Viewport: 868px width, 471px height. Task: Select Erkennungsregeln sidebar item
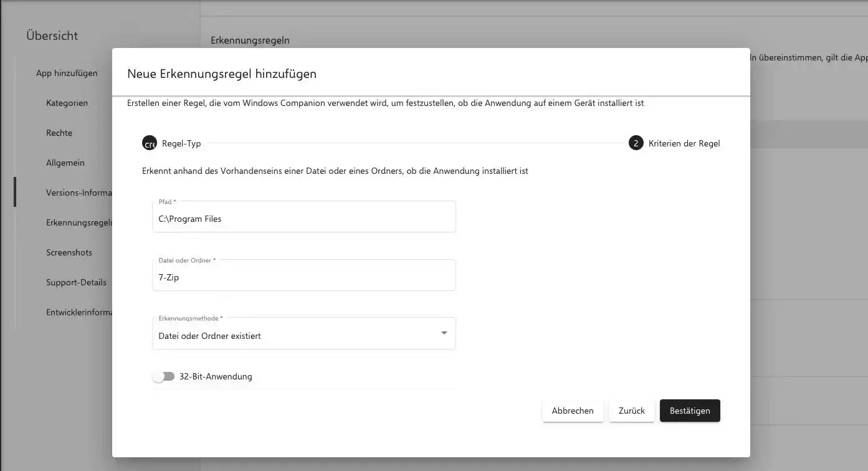pos(79,222)
